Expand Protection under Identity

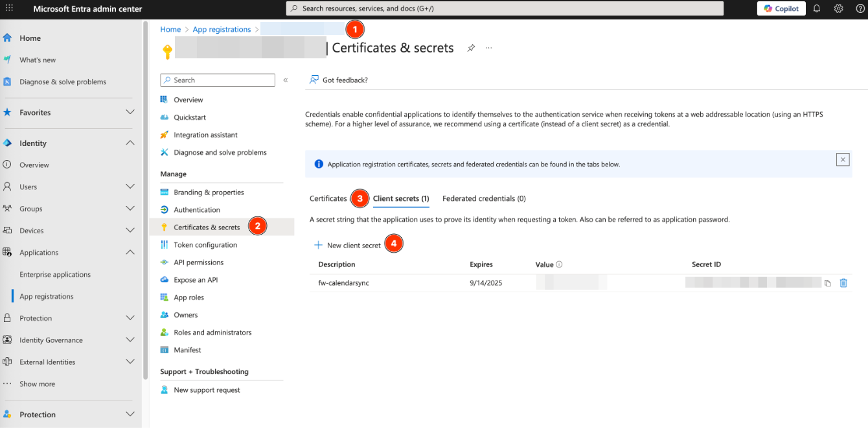(x=130, y=318)
